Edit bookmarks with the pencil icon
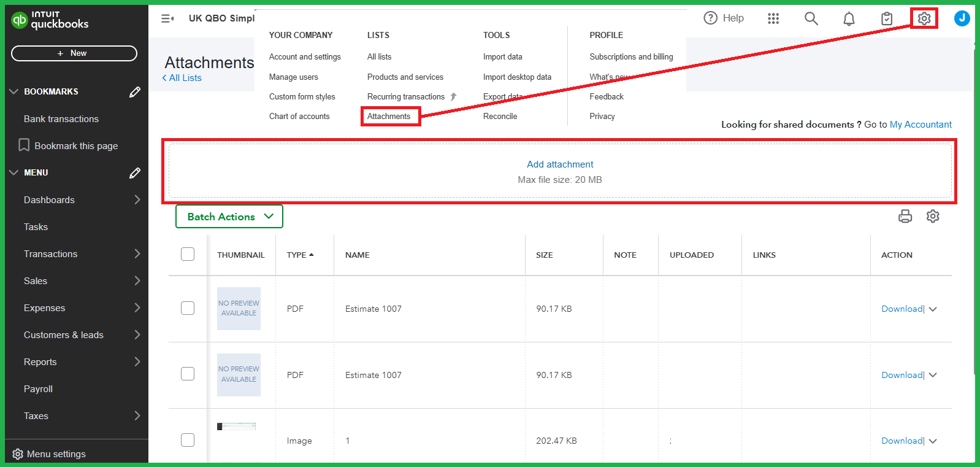This screenshot has height=467, width=980. [x=135, y=92]
